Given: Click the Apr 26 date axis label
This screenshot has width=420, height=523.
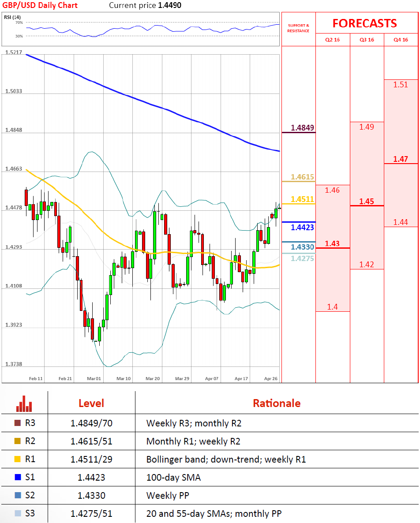Looking at the screenshot, I should click(270, 378).
